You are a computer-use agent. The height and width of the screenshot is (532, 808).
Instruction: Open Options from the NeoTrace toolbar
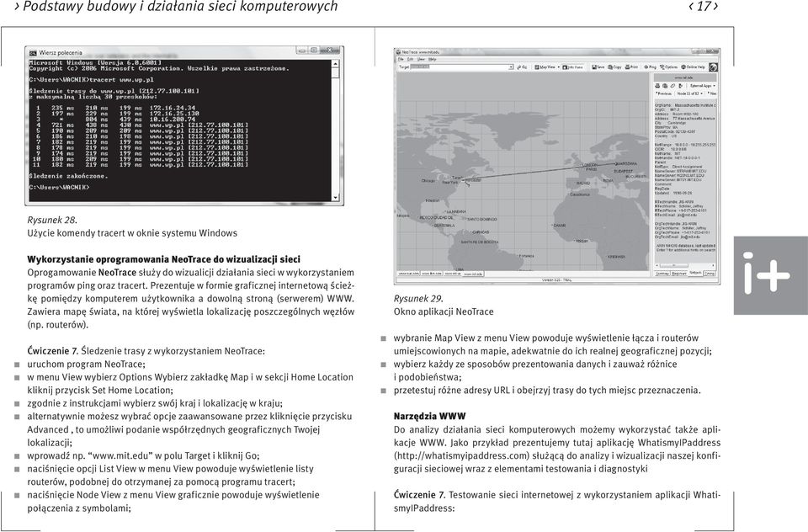pyautogui.click(x=669, y=67)
